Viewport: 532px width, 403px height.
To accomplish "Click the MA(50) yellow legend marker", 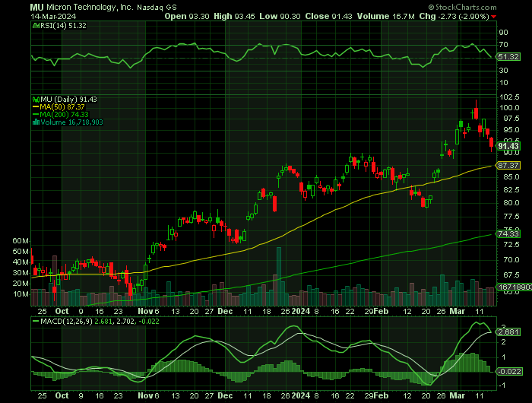I will click(33, 107).
